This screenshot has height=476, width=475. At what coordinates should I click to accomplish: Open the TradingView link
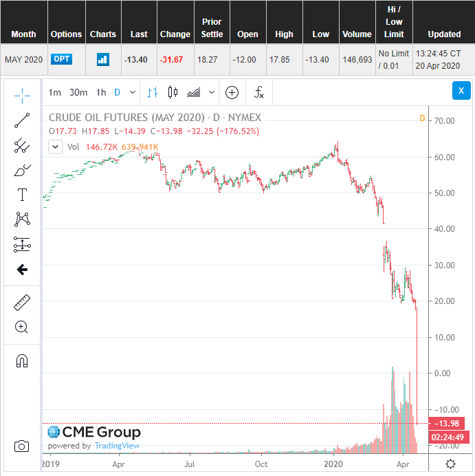tap(117, 446)
